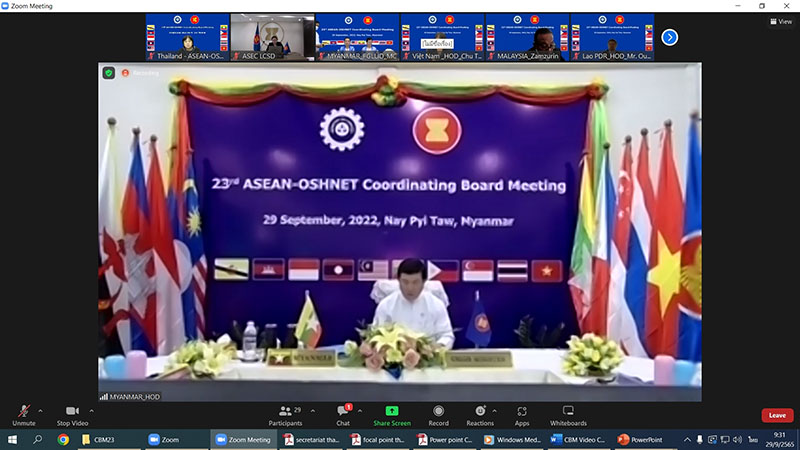Select the MALAYSIA_Zamzurin video thumbnail
The height and width of the screenshot is (450, 800).
point(526,37)
